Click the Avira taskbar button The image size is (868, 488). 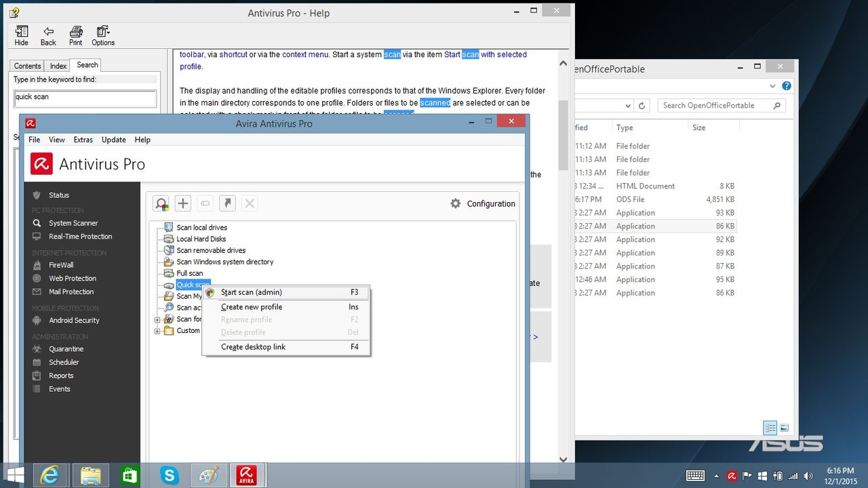[x=247, y=475]
